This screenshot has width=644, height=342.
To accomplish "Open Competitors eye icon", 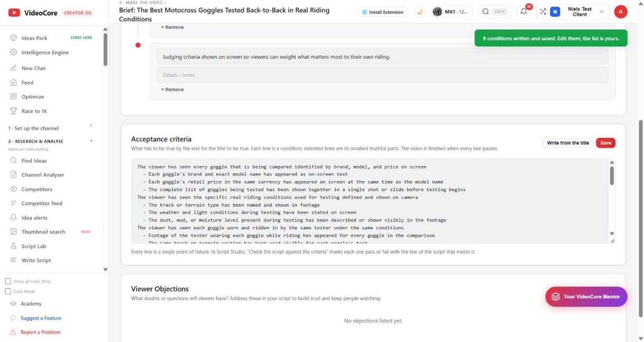I will tap(13, 189).
